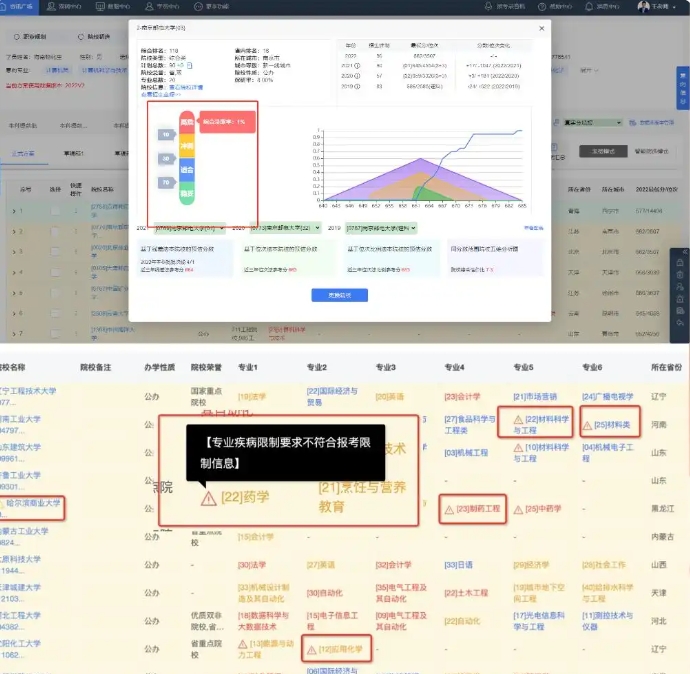Select 哈尔滨商业大学 in the school list
Screen dimensions: 690x674
tap(32, 503)
